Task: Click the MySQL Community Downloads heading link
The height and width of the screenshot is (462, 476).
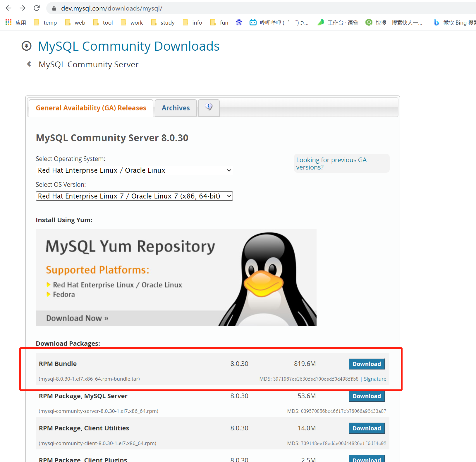Action: (129, 46)
